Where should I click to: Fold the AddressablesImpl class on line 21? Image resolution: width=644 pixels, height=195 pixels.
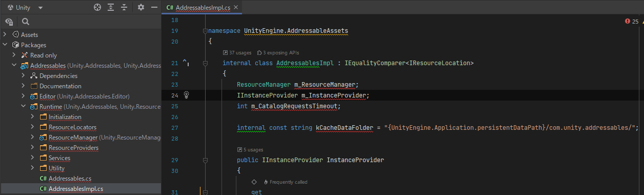coord(205,64)
